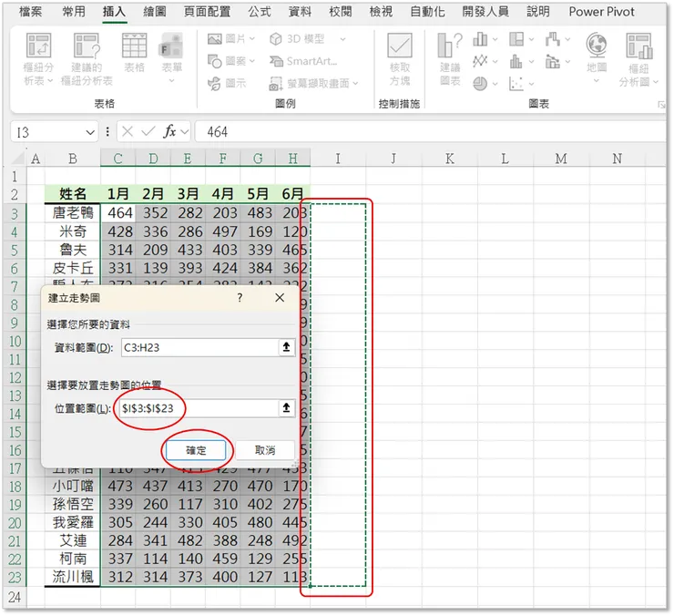Click the column chart icon in charts group
674x616 pixels.
(x=480, y=39)
